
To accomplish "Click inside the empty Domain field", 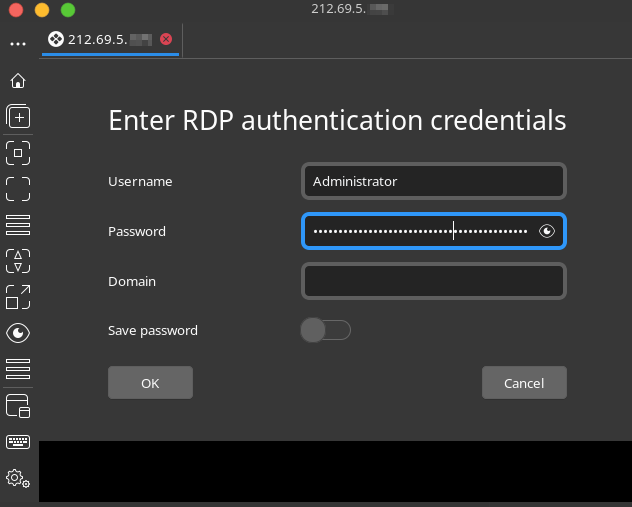I will click(x=433, y=281).
